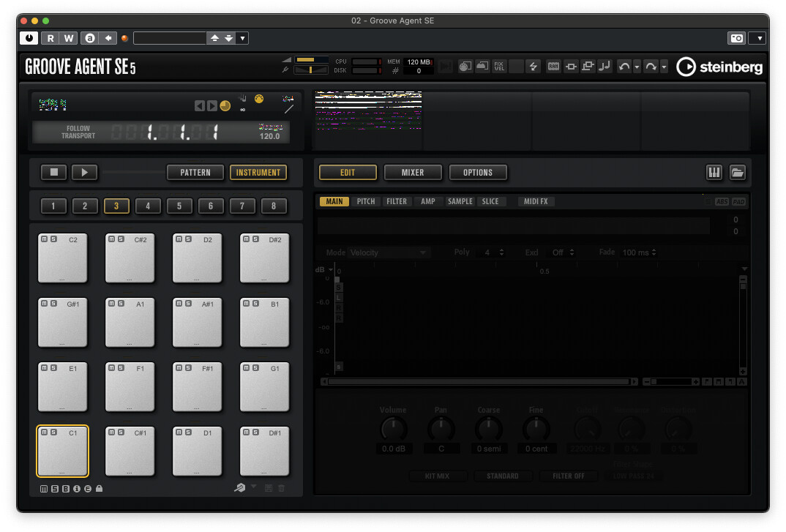786x532 pixels.
Task: Click the info (i) icon below pads
Action: coord(77,488)
